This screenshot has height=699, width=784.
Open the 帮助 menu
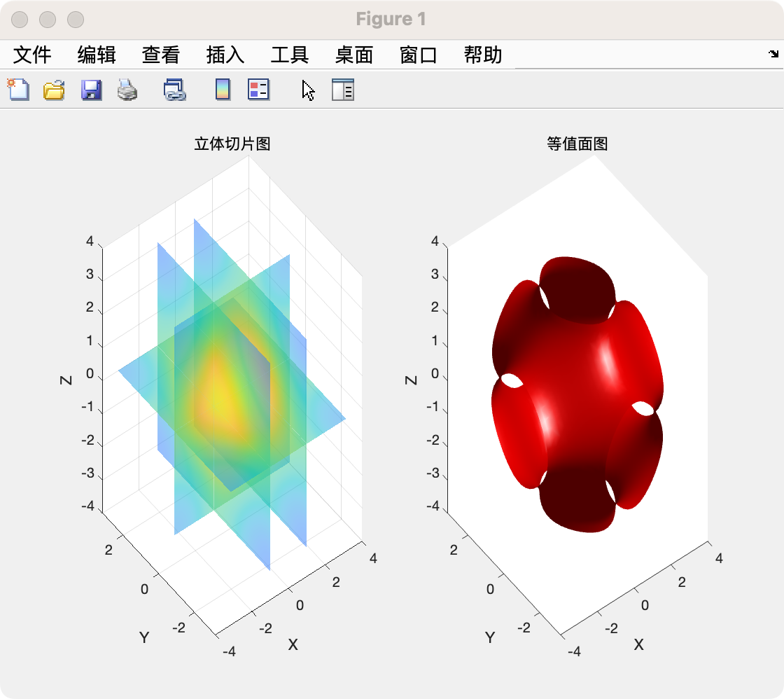pyautogui.click(x=482, y=55)
